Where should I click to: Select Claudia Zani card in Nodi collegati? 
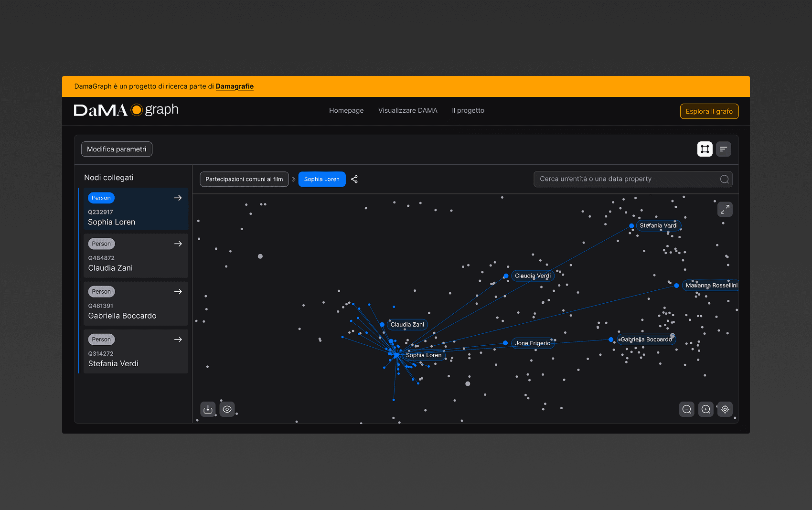pos(136,255)
